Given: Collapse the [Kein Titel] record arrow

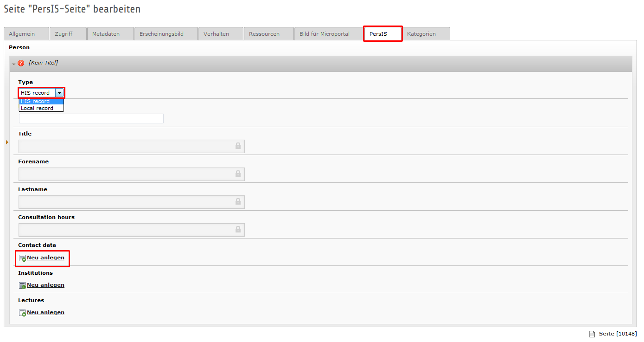Looking at the screenshot, I should (x=13, y=64).
